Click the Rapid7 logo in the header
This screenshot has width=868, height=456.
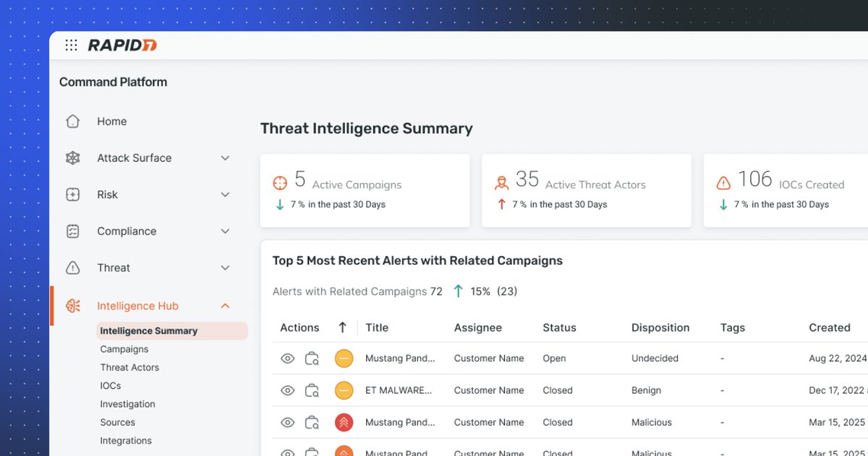click(122, 44)
